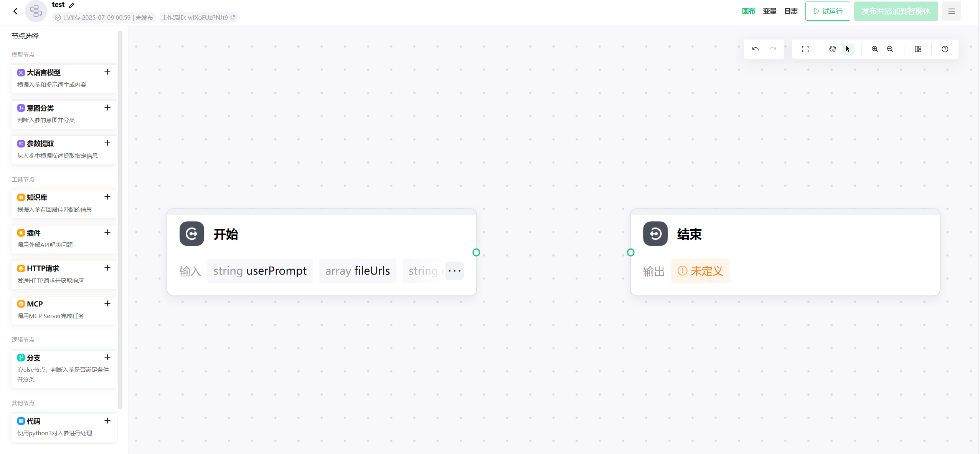This screenshot has width=980, height=454.
Task: Zoom in on the canvas
Action: [875, 49]
